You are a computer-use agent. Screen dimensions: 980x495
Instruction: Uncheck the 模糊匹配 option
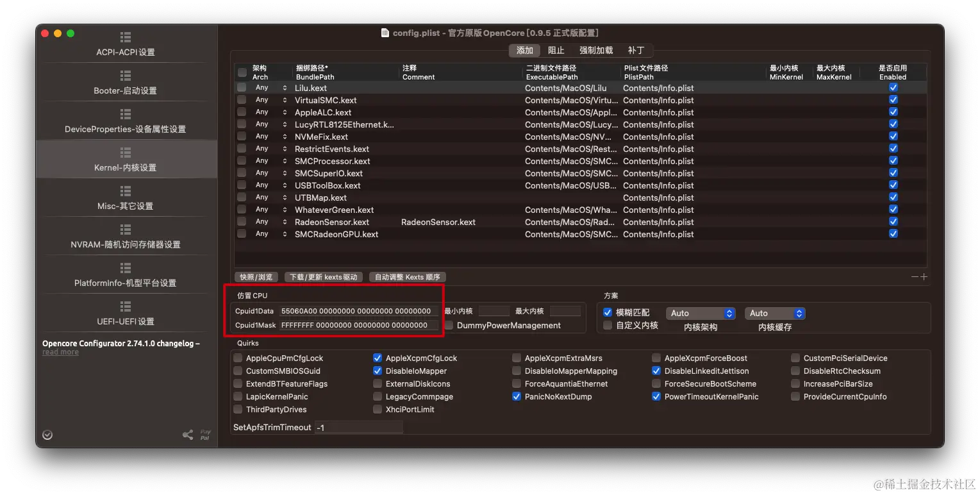pyautogui.click(x=608, y=313)
